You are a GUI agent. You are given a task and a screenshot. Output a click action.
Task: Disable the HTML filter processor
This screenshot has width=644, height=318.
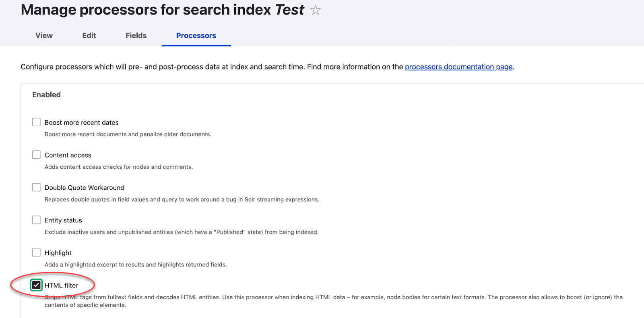pos(37,285)
